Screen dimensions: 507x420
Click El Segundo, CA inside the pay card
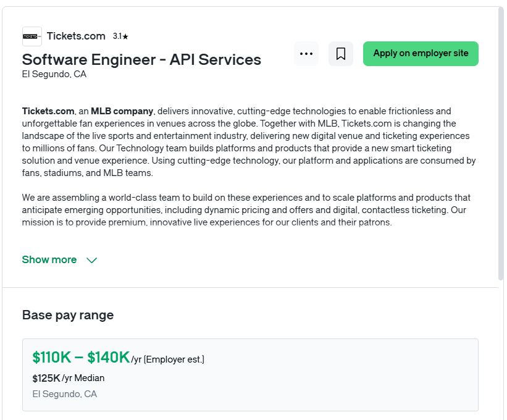(64, 394)
